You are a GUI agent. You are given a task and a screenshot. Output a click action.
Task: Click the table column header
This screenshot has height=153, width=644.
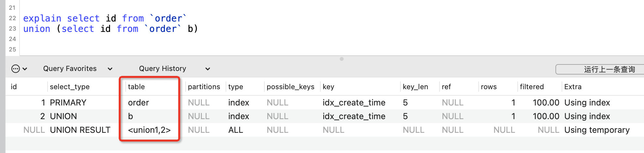[136, 87]
